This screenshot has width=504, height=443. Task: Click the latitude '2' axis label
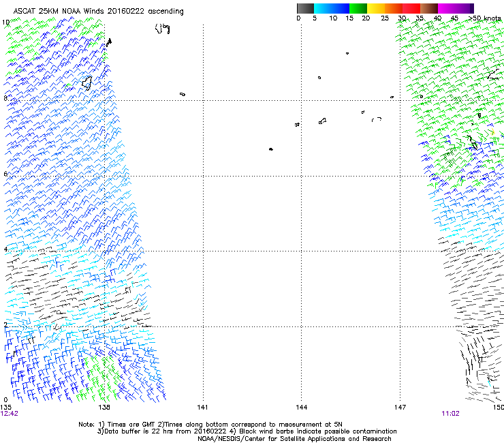5,324
